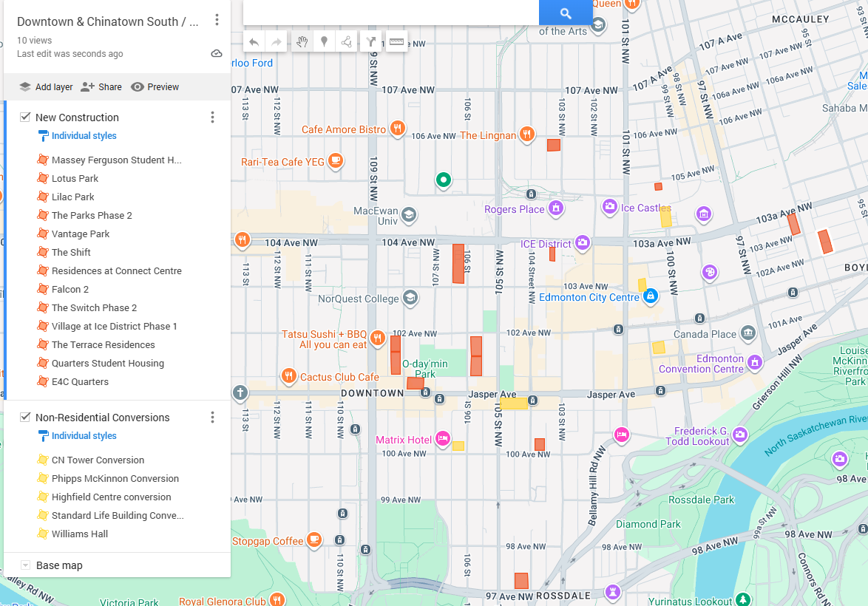Click Cafe Amore Bistro restaurant pin
This screenshot has width=868, height=606.
coord(397,129)
